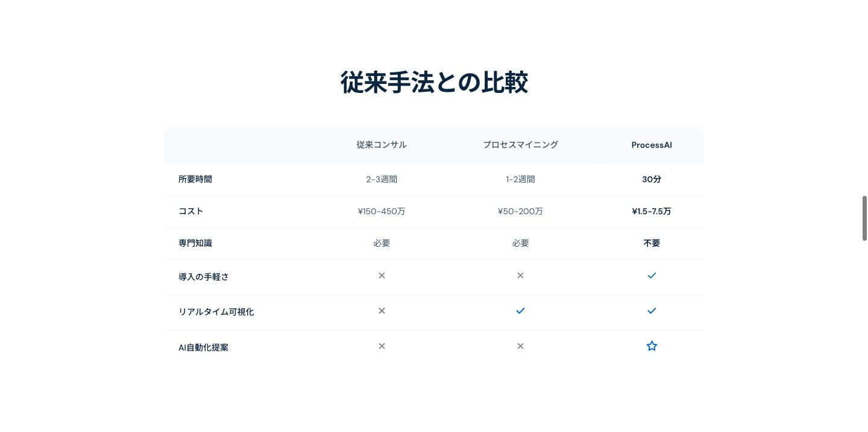Click the checkmark for ProcessAI 導入の手軽さ
Screen dimensions: 868x432
click(652, 275)
